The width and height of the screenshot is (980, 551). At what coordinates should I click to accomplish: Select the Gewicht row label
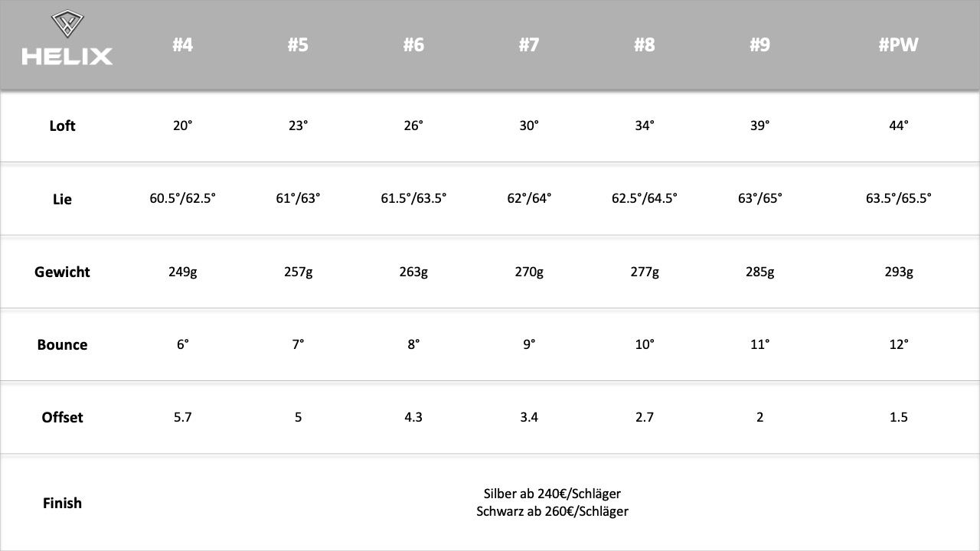62,272
